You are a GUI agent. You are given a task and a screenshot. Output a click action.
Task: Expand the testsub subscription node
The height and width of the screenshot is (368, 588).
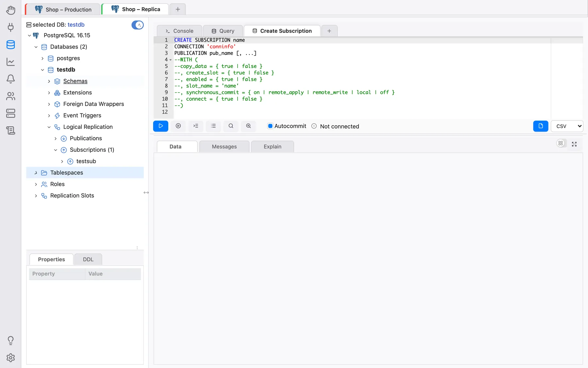coord(62,161)
